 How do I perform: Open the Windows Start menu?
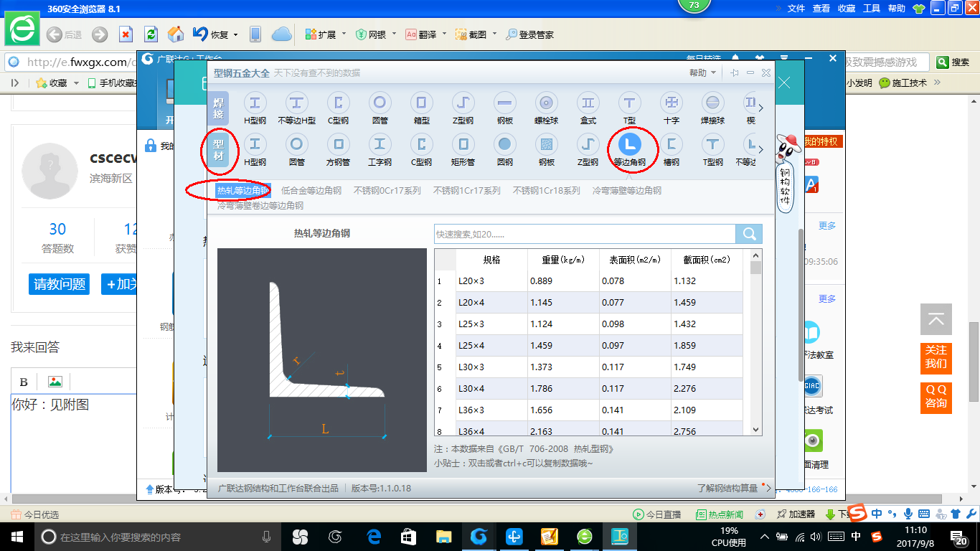[16, 536]
